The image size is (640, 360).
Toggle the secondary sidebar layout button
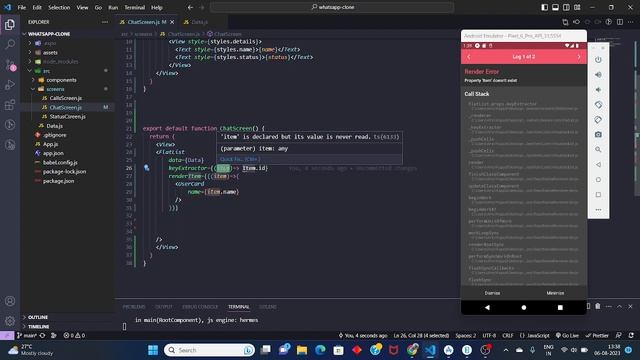tap(567, 7)
